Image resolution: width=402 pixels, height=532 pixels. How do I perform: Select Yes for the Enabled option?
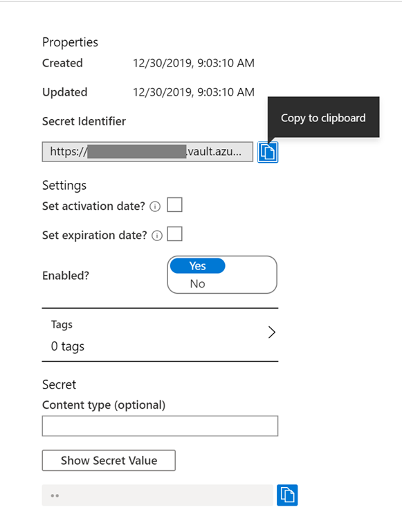(x=198, y=266)
